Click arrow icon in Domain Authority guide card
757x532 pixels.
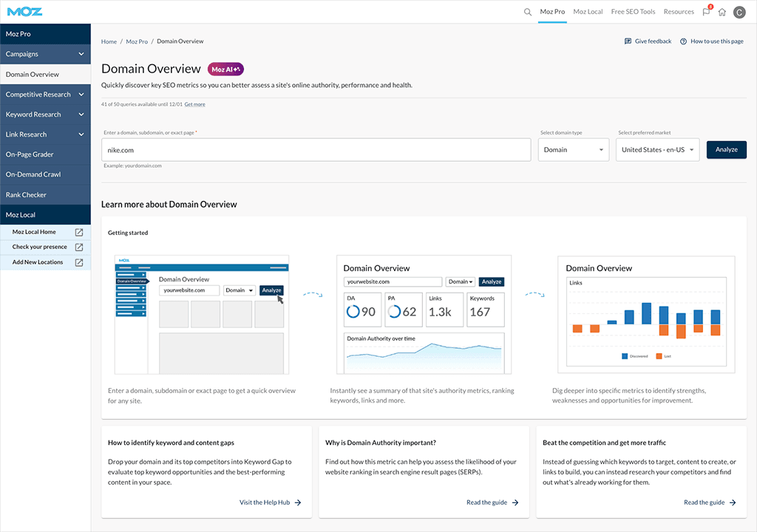tap(515, 502)
